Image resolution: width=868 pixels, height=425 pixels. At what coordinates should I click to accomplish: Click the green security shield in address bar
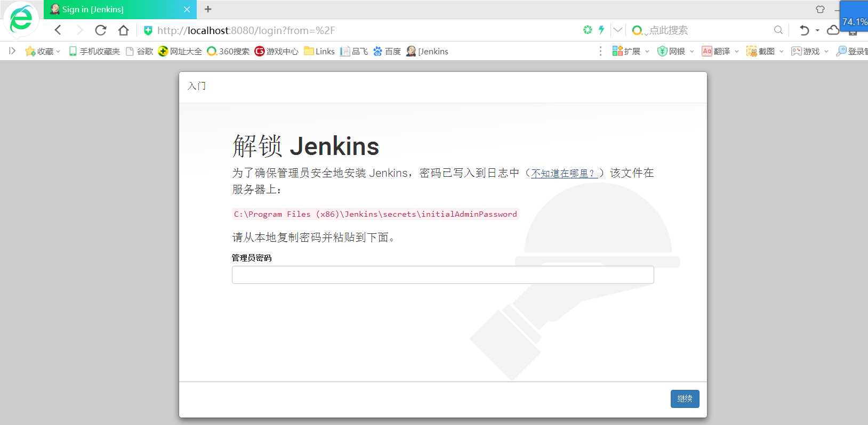[x=148, y=30]
